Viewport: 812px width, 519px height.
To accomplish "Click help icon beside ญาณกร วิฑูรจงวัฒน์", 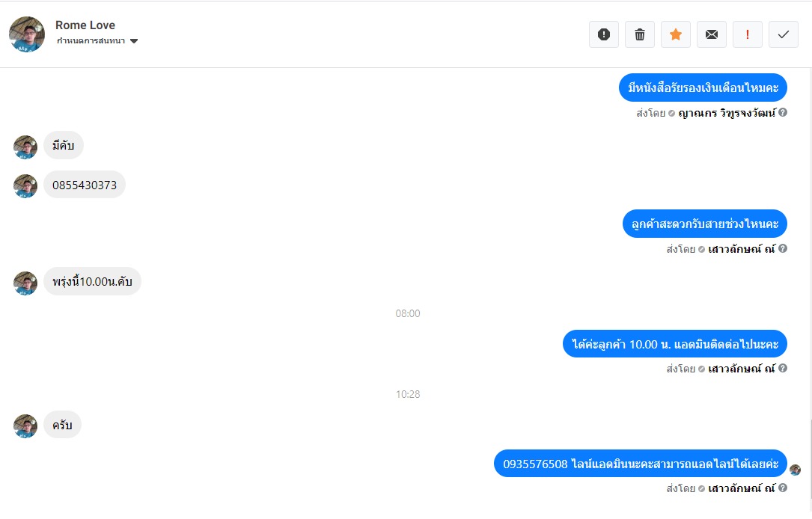I will [783, 112].
